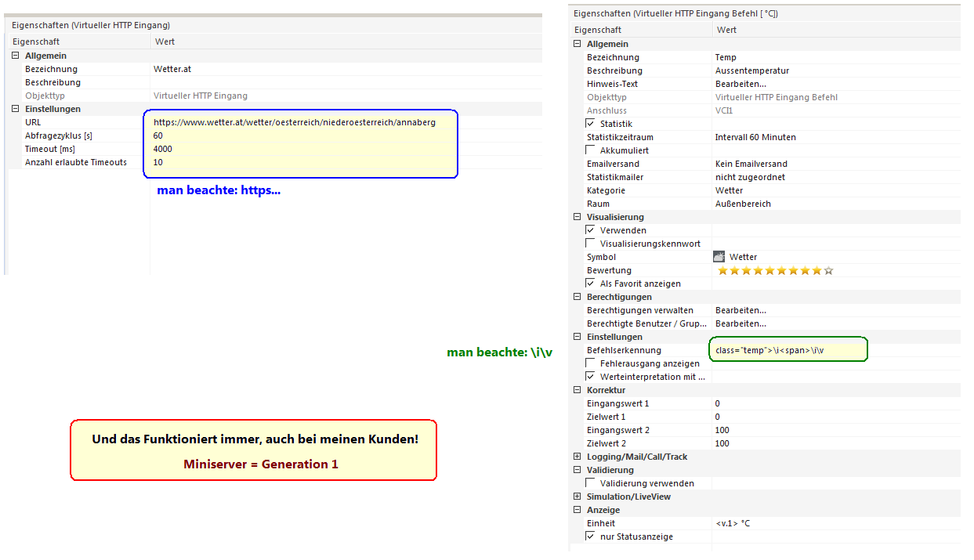The height and width of the screenshot is (560, 974).
Task: Expand the Simulation/LiveView section
Action: (x=578, y=497)
